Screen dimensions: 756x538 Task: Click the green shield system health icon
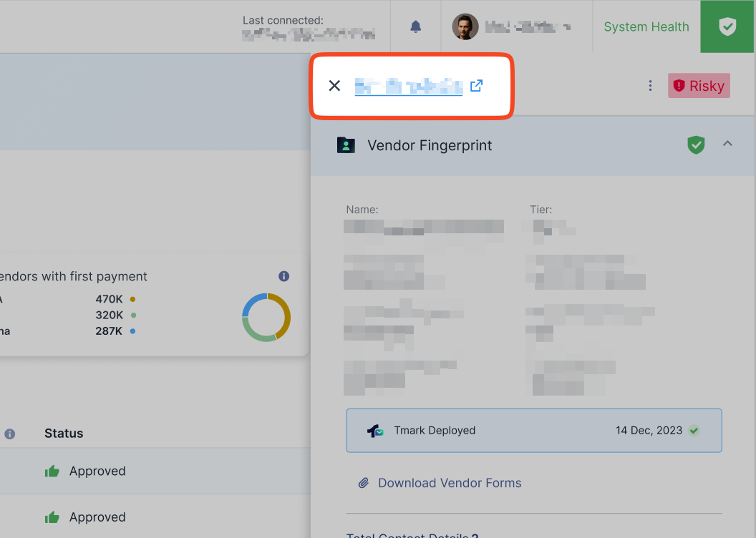click(x=727, y=26)
